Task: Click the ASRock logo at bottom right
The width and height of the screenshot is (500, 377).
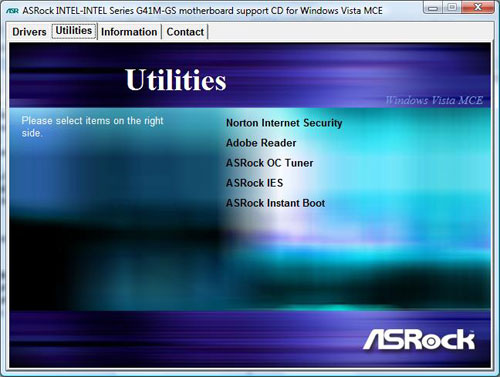Action: click(x=419, y=340)
